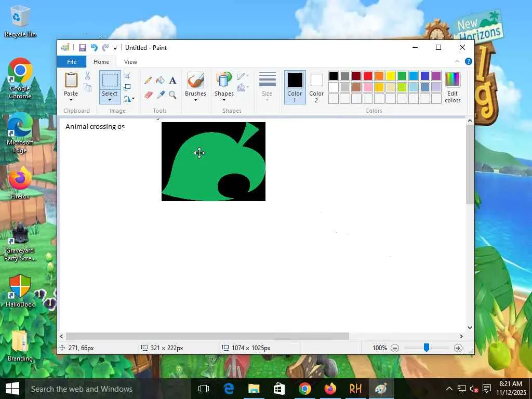Click the Save icon in quick access toolbar
The image size is (532, 399).
pyautogui.click(x=83, y=48)
